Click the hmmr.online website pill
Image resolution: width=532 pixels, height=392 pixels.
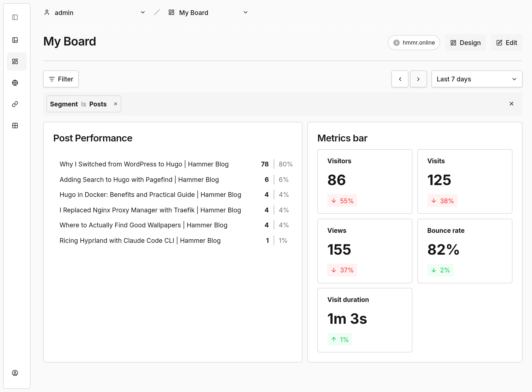tap(414, 43)
